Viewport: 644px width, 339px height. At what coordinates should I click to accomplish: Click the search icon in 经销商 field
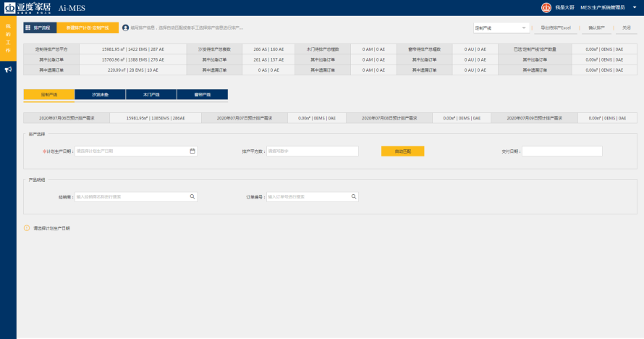tap(192, 196)
